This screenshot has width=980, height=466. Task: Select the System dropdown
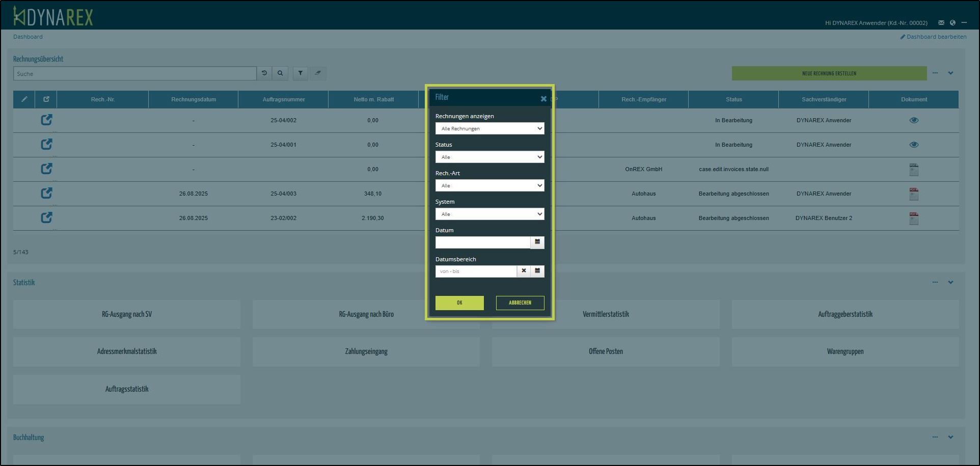tap(489, 214)
